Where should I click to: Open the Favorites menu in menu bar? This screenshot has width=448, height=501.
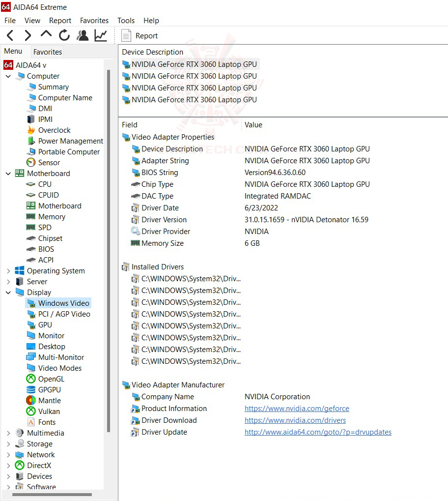click(94, 21)
